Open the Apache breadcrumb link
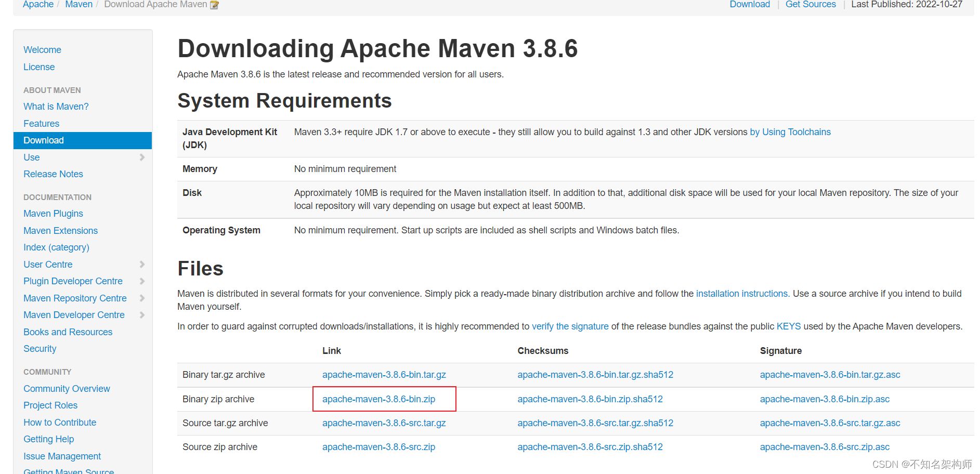 (38, 4)
